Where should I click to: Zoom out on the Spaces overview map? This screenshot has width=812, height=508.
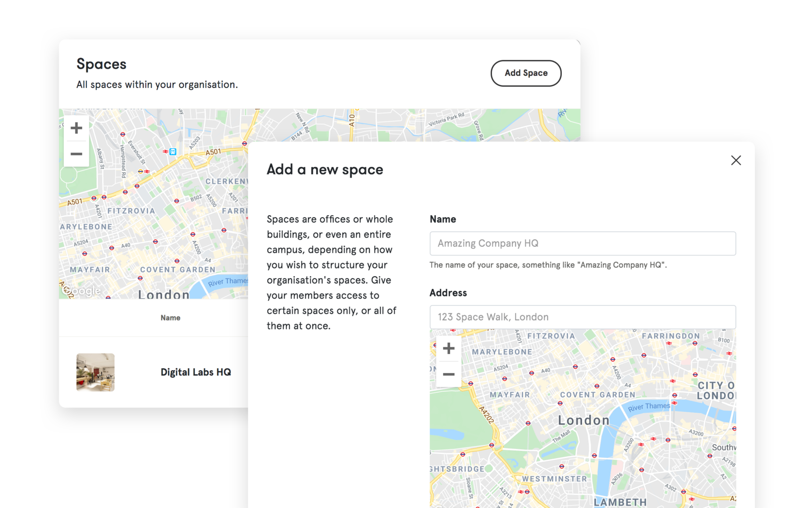76,154
